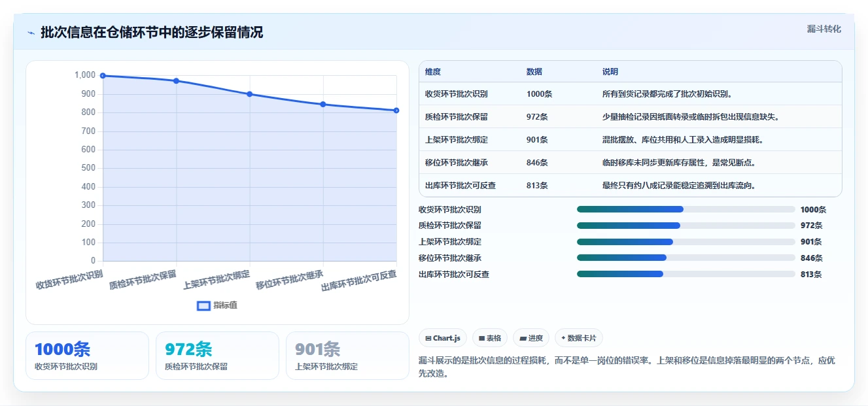The image size is (868, 406).
Task: Click the icon inside 表格 chip
Action: point(482,339)
